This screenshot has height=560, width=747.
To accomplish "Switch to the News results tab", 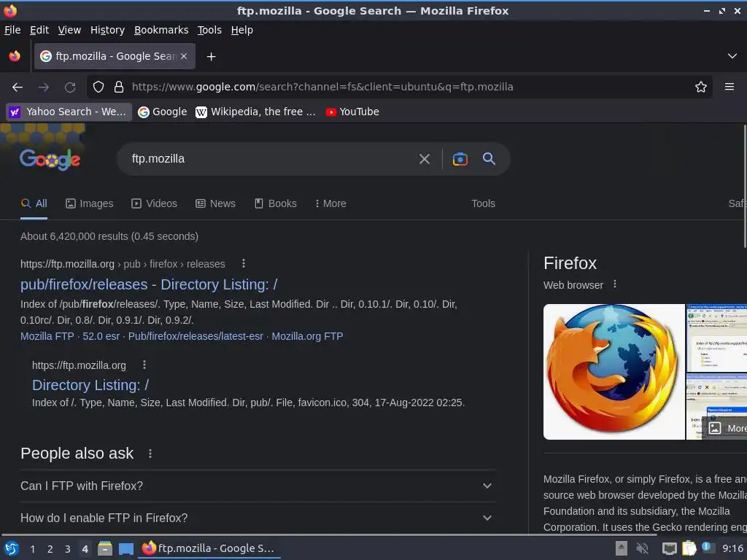I will [216, 203].
